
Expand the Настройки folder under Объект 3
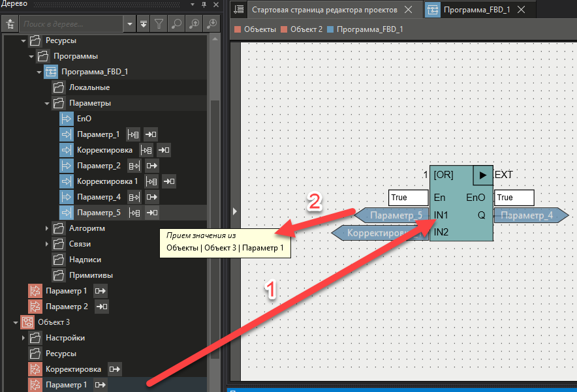click(x=23, y=338)
